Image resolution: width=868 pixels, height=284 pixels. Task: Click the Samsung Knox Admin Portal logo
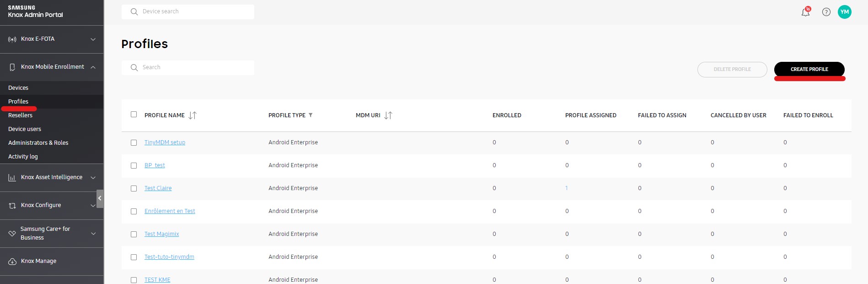[36, 11]
